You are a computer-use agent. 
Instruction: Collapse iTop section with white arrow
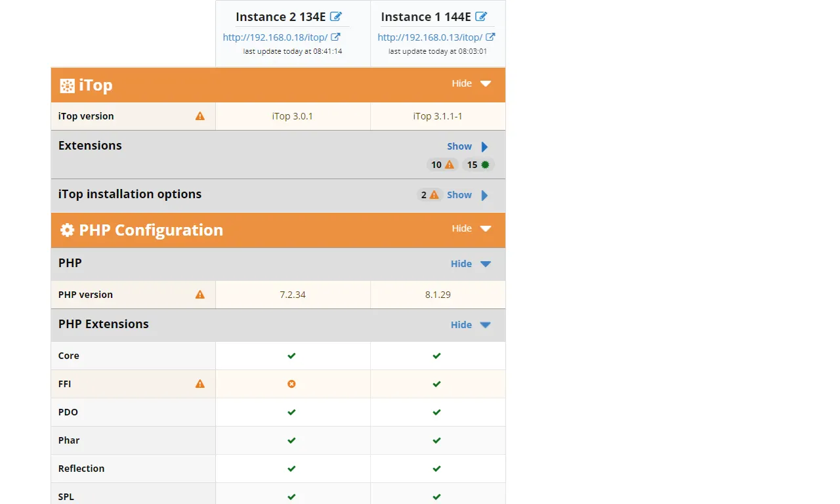tap(486, 84)
